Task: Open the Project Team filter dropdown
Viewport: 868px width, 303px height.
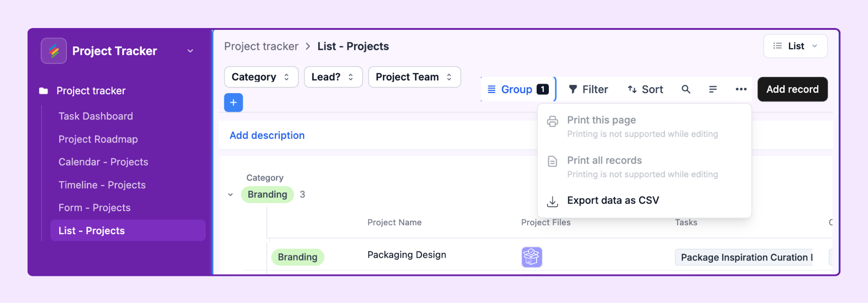Action: pyautogui.click(x=415, y=77)
